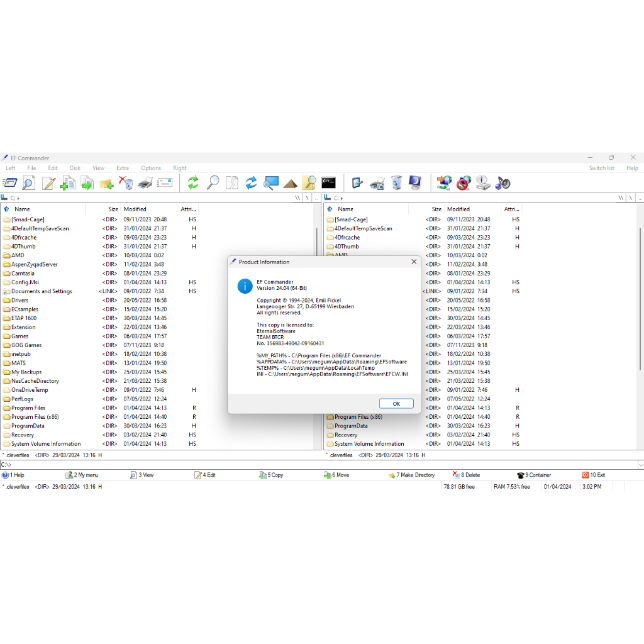Image resolution: width=644 pixels, height=644 pixels.
Task: Click the 9 Container function button
Action: [x=534, y=475]
